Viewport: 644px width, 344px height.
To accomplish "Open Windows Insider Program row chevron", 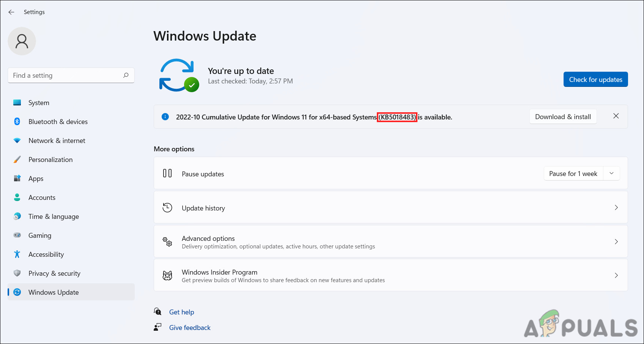I will [616, 275].
